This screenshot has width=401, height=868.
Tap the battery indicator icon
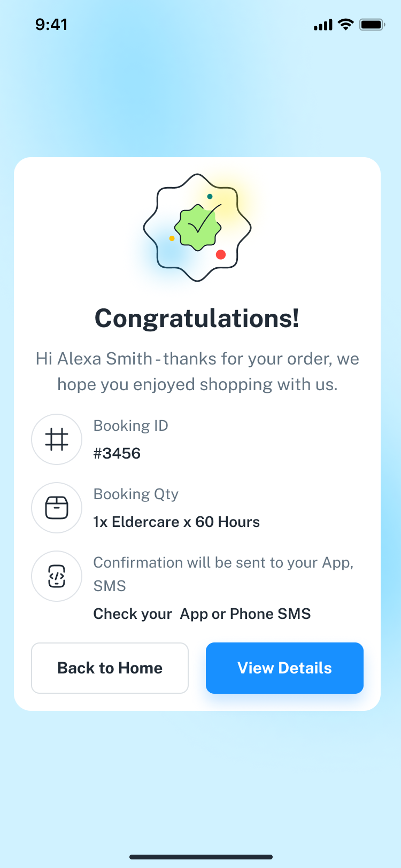[x=372, y=25]
